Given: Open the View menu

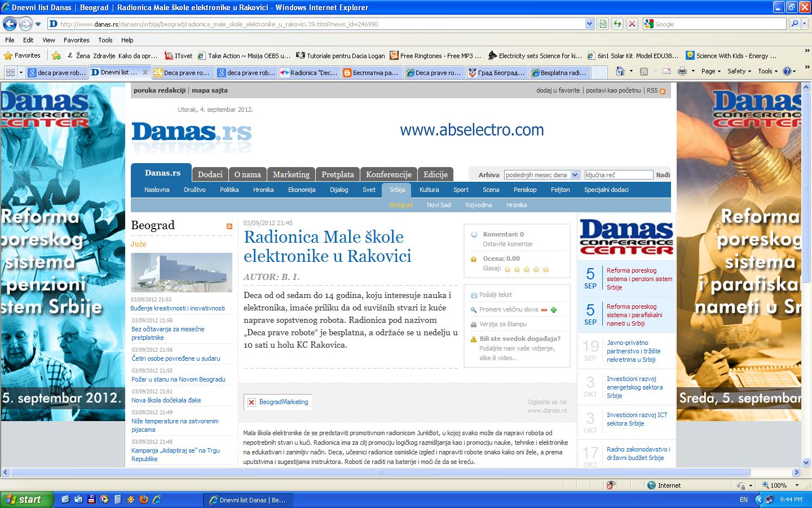Looking at the screenshot, I should click(x=48, y=40).
